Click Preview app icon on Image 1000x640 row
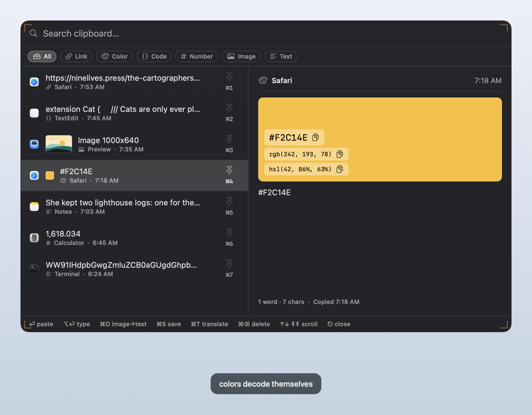 tap(34, 145)
